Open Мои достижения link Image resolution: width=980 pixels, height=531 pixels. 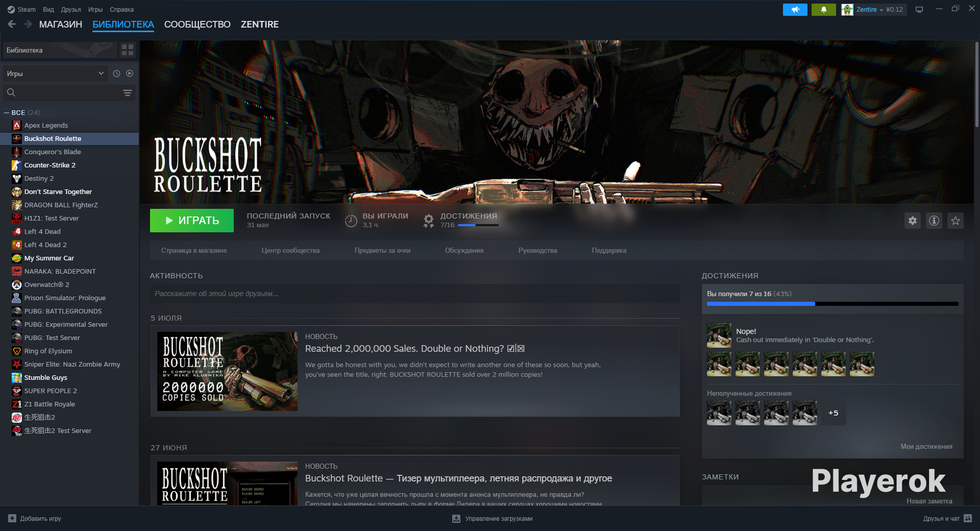click(926, 447)
